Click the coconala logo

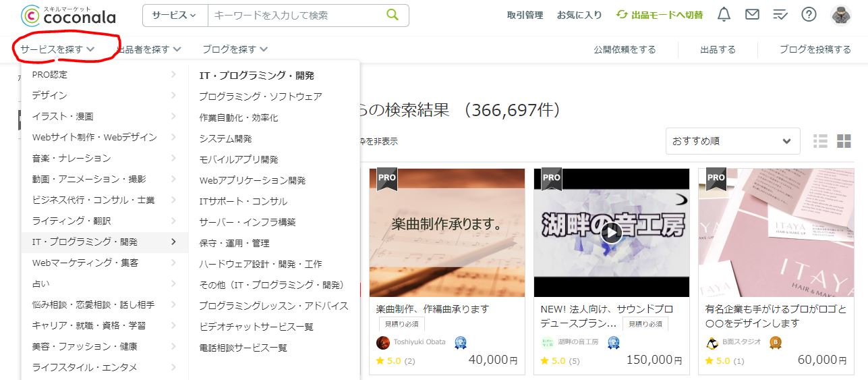(68, 15)
